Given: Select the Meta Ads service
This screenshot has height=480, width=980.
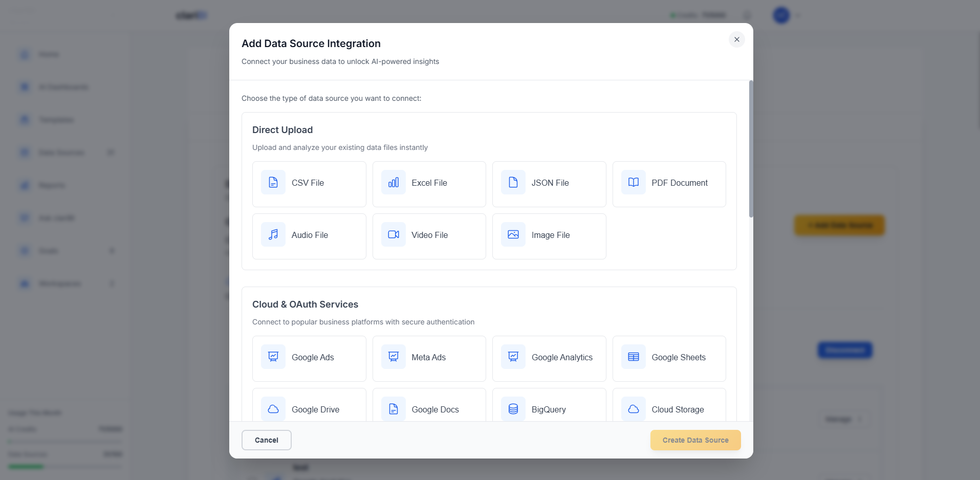Looking at the screenshot, I should (429, 358).
